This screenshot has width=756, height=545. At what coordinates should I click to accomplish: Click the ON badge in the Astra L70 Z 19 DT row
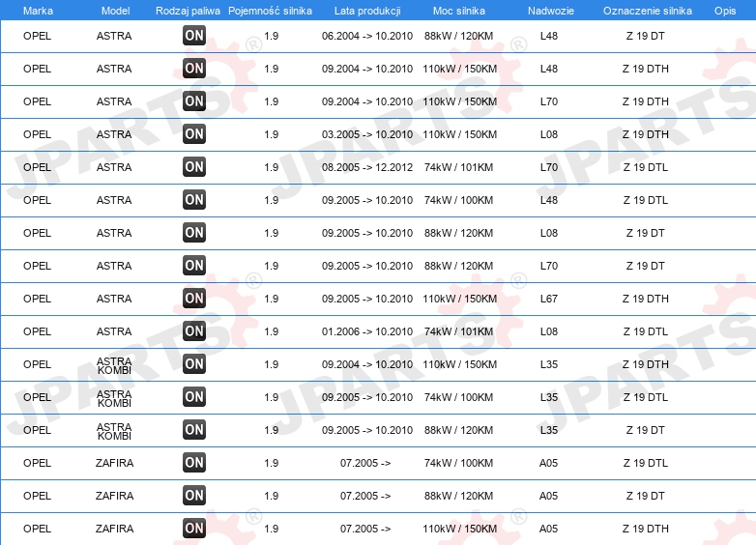194,266
